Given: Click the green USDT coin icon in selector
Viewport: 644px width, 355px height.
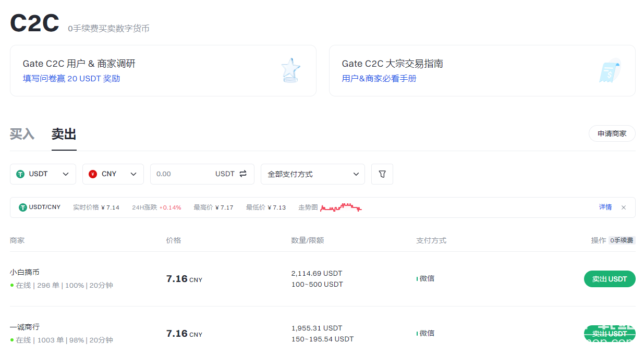Looking at the screenshot, I should pos(21,174).
